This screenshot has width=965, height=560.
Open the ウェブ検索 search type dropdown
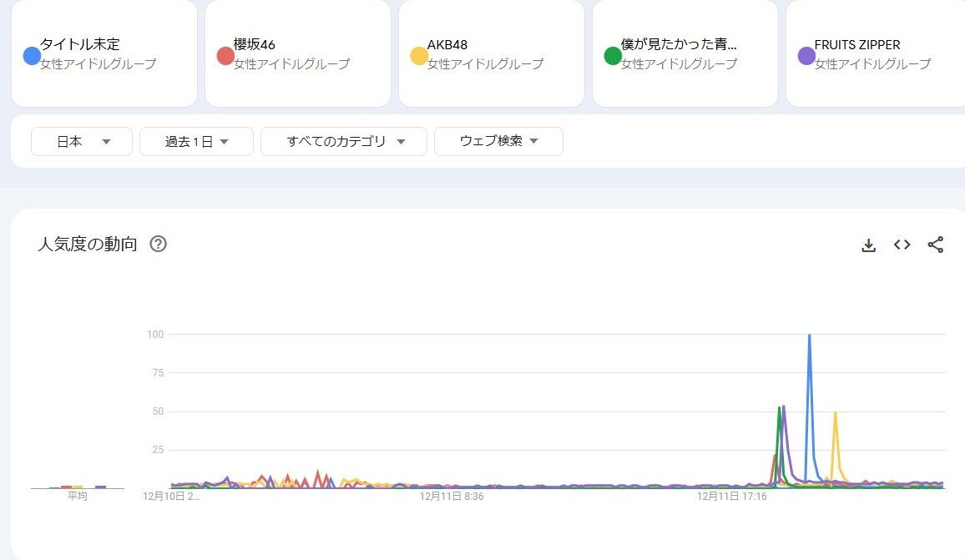coord(498,142)
